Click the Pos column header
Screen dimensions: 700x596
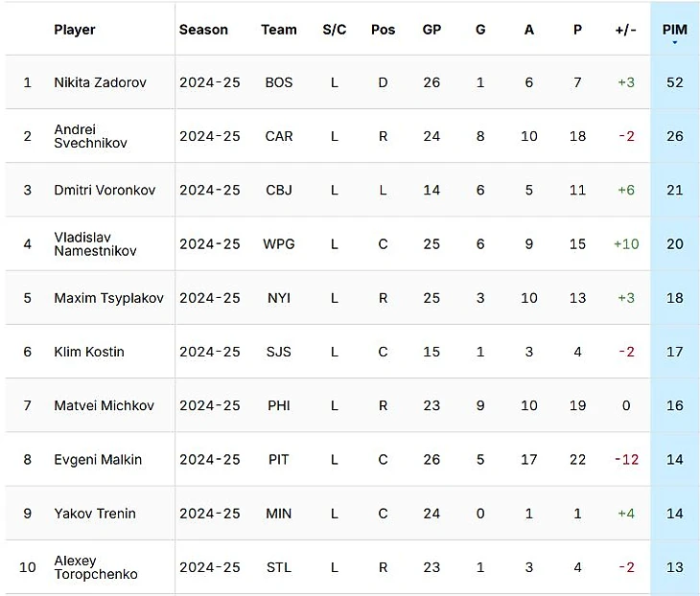click(x=383, y=30)
